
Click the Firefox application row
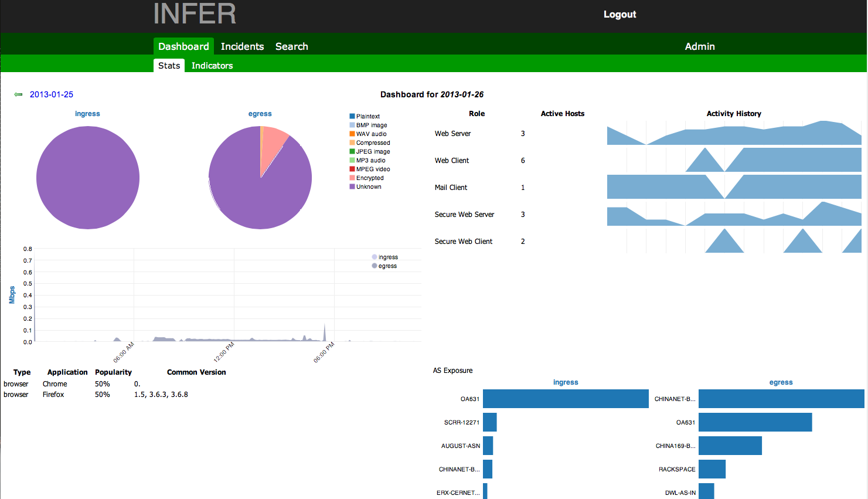click(96, 395)
